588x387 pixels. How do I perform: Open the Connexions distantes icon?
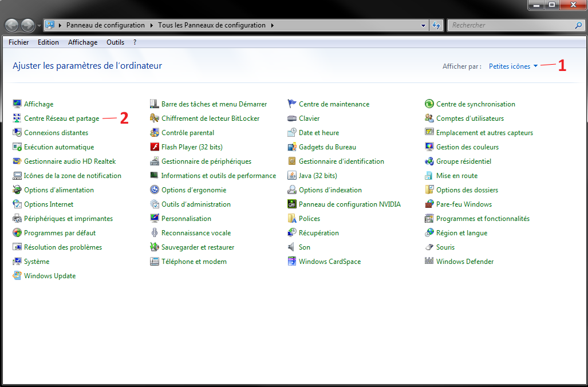[17, 132]
